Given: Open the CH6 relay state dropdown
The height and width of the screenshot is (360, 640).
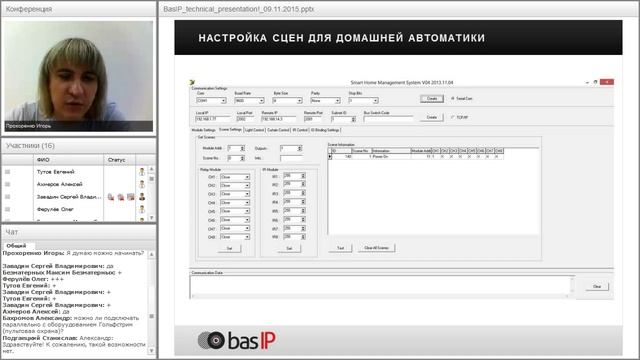Looking at the screenshot, I should point(247,220).
